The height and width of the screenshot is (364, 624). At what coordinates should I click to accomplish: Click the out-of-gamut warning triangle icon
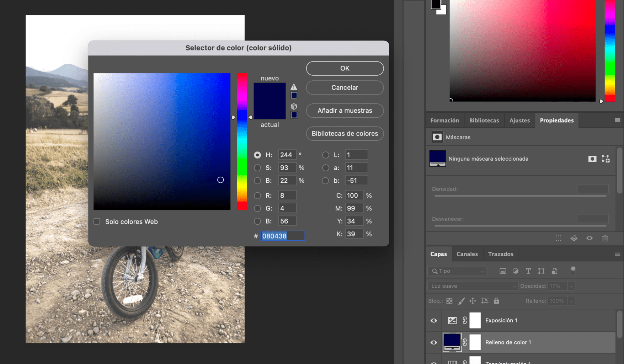click(x=294, y=87)
